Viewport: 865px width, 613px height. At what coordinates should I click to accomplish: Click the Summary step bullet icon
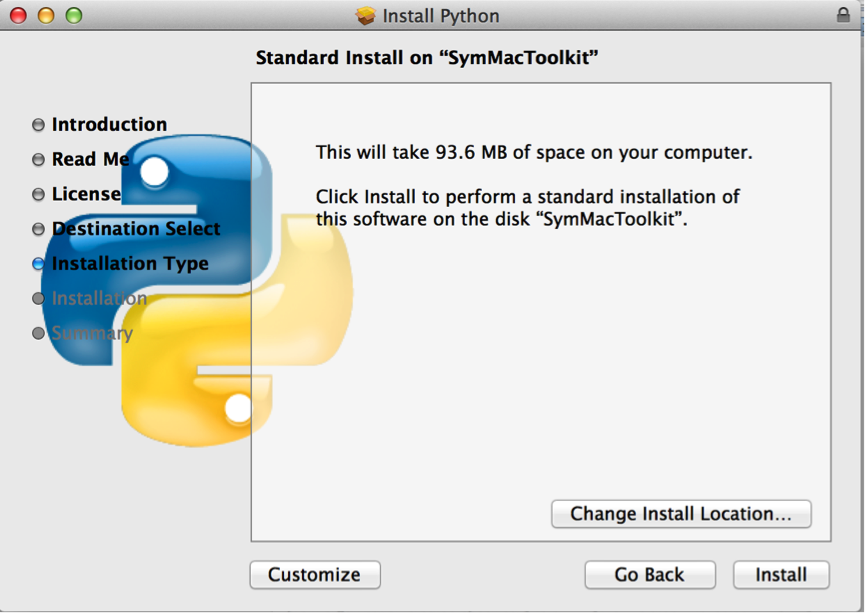coord(37,334)
